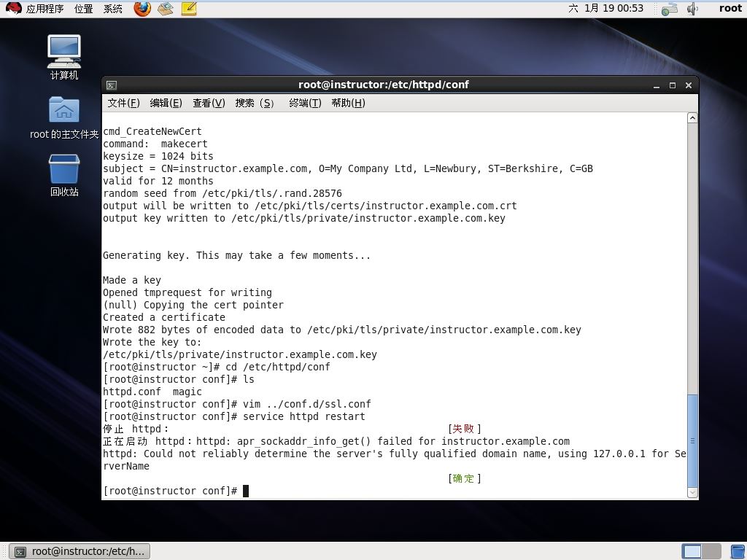The height and width of the screenshot is (560, 747).
Task: Click the terminal cursor at the last prompt
Action: click(246, 491)
